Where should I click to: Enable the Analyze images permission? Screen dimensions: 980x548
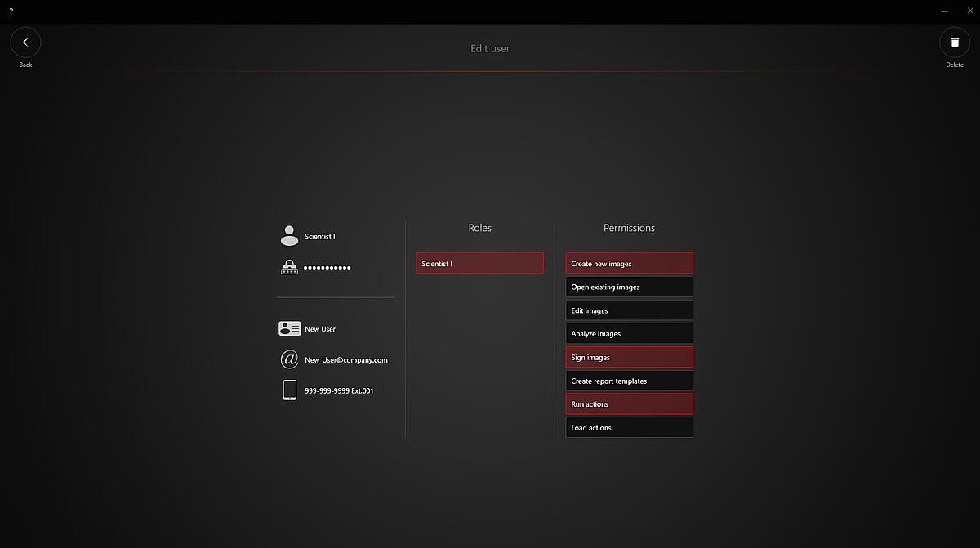629,334
